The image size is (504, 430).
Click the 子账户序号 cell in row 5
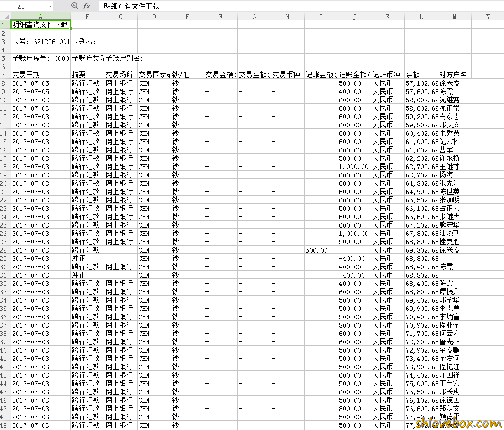(x=40, y=58)
